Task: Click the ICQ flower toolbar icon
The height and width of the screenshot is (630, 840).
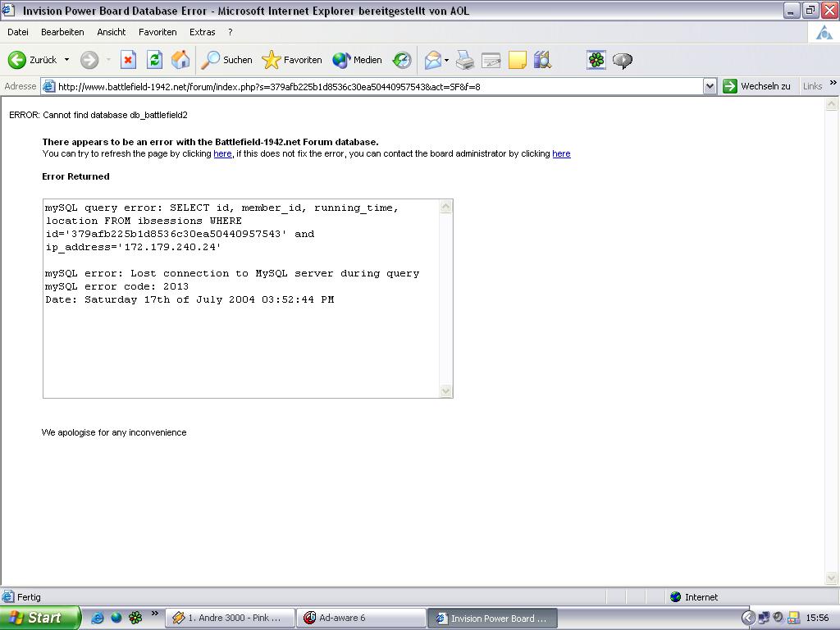Action: pyautogui.click(x=596, y=60)
